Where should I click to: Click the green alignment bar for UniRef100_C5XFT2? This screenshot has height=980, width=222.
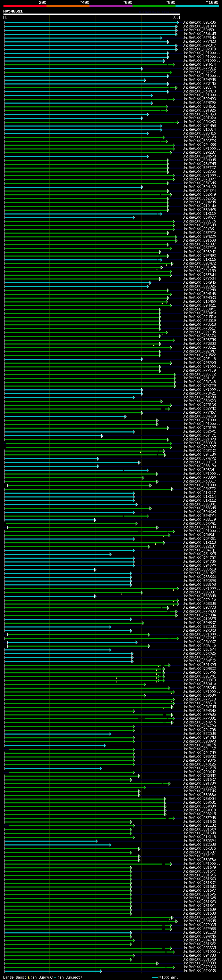(89, 489)
